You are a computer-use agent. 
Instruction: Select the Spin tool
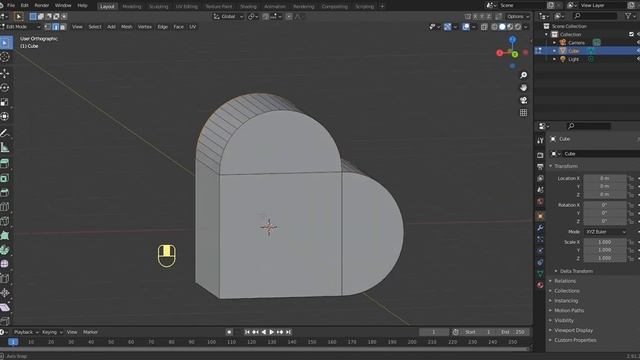[5, 250]
